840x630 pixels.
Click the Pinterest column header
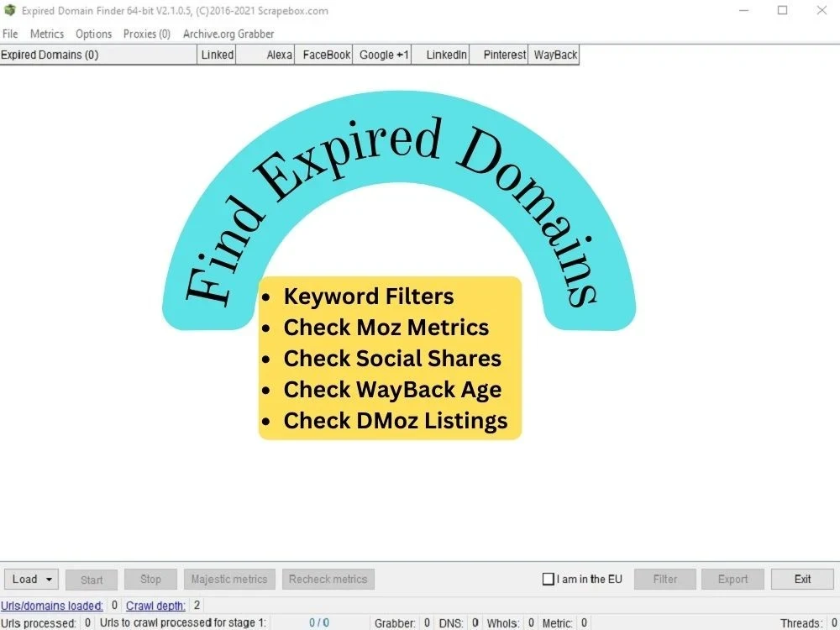(x=499, y=55)
